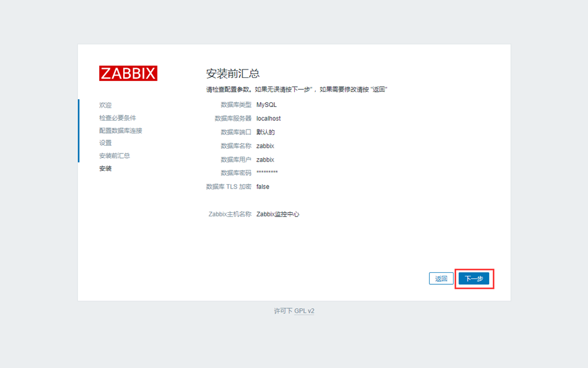Click the 数据库服务器 label

[233, 118]
